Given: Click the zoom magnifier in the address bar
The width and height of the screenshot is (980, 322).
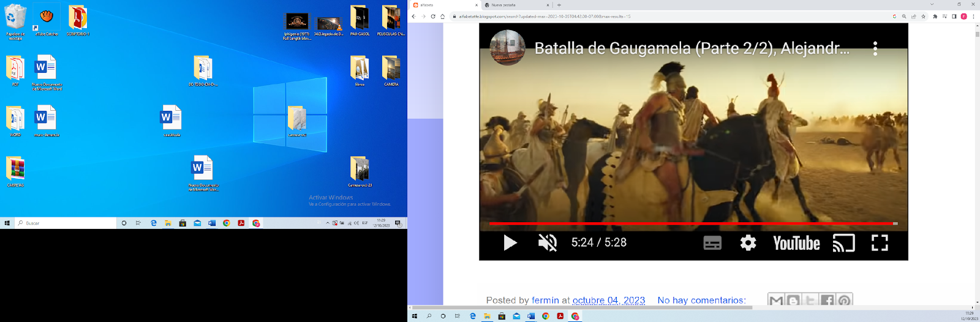Looking at the screenshot, I should click(904, 17).
